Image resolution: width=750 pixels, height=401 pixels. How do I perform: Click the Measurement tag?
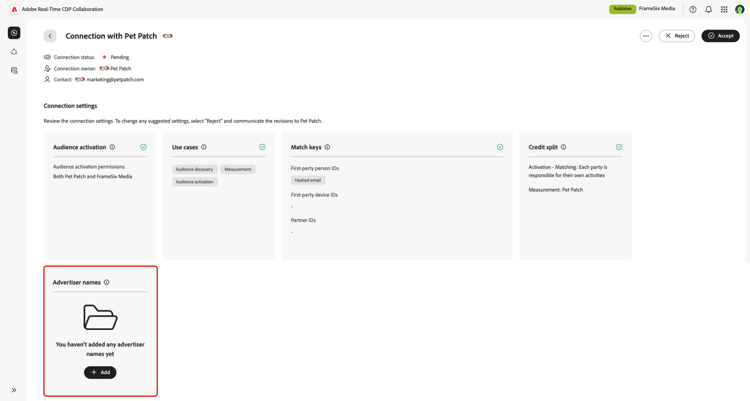[238, 169]
